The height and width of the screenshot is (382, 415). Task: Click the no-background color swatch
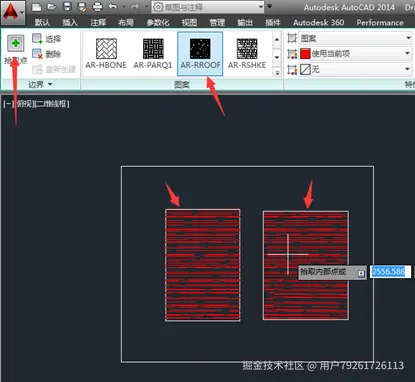pos(305,69)
